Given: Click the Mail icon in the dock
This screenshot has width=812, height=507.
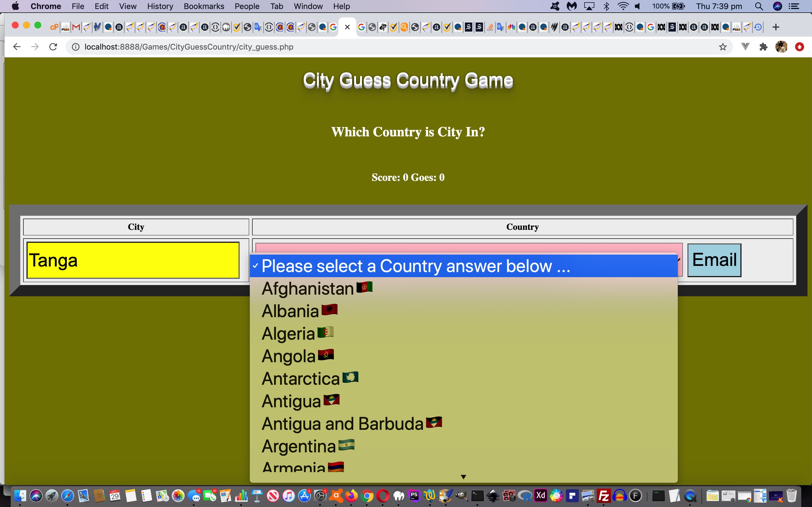Looking at the screenshot, I should pyautogui.click(x=82, y=495).
